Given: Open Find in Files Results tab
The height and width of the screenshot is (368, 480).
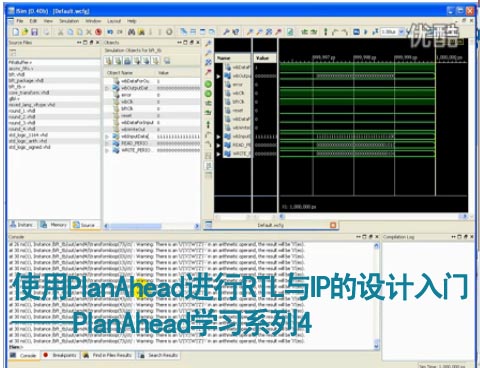Looking at the screenshot, I should point(107,355).
